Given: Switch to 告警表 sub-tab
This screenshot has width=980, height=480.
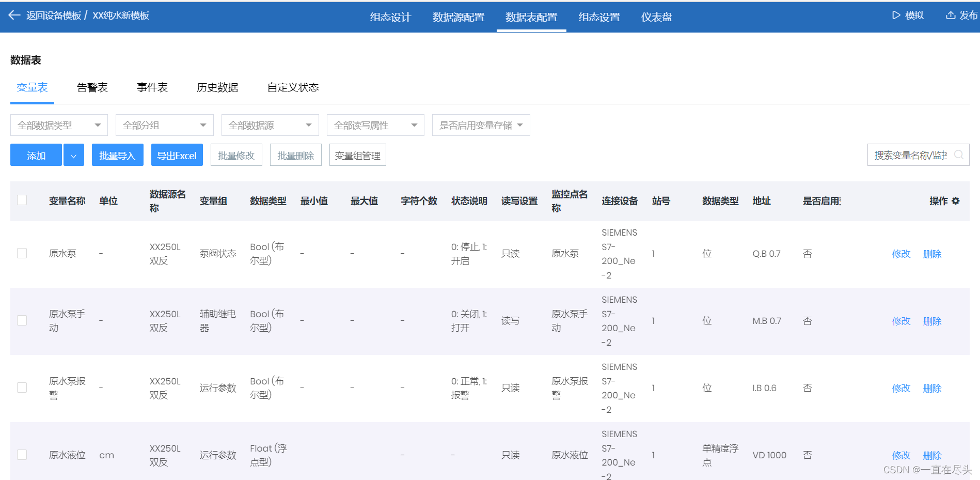Looking at the screenshot, I should pyautogui.click(x=92, y=87).
